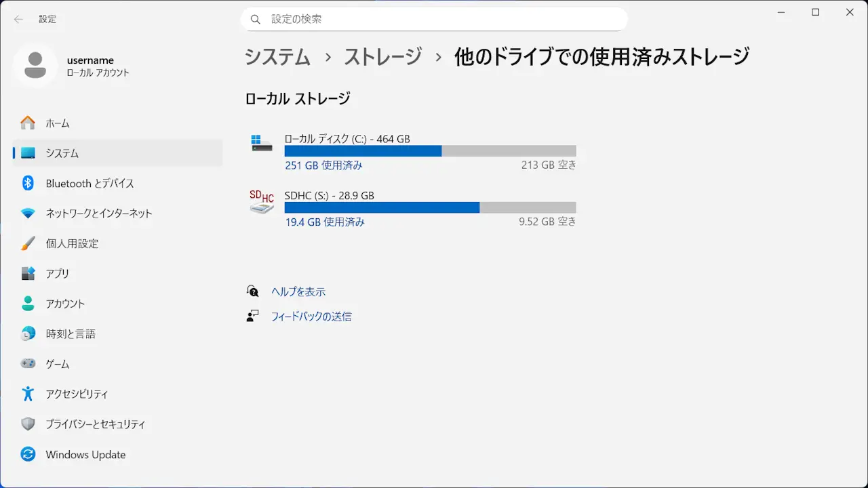Click the Wi-Fi network icon in sidebar
The width and height of the screenshot is (868, 488).
pos(28,213)
